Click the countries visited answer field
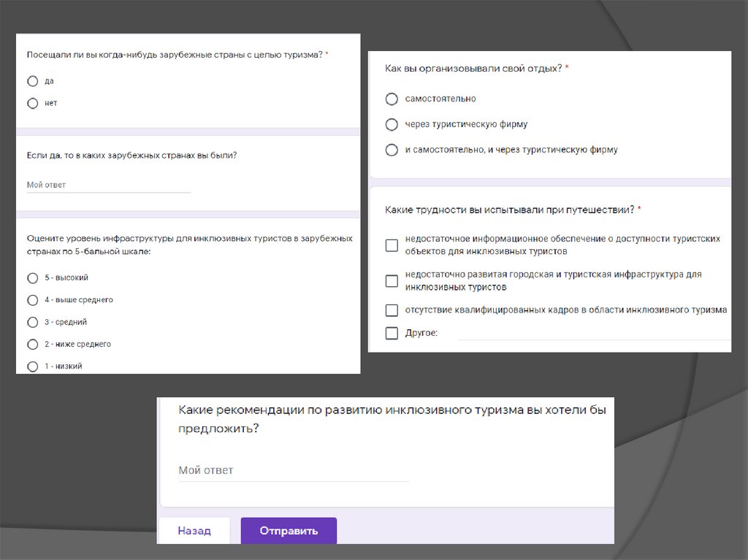Image resolution: width=748 pixels, height=560 pixels. point(108,185)
